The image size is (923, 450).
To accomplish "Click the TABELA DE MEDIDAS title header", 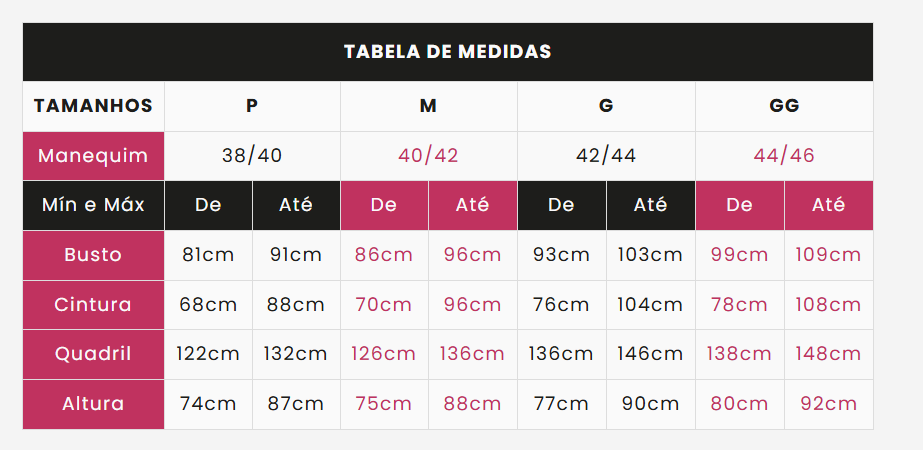I will (x=447, y=52).
